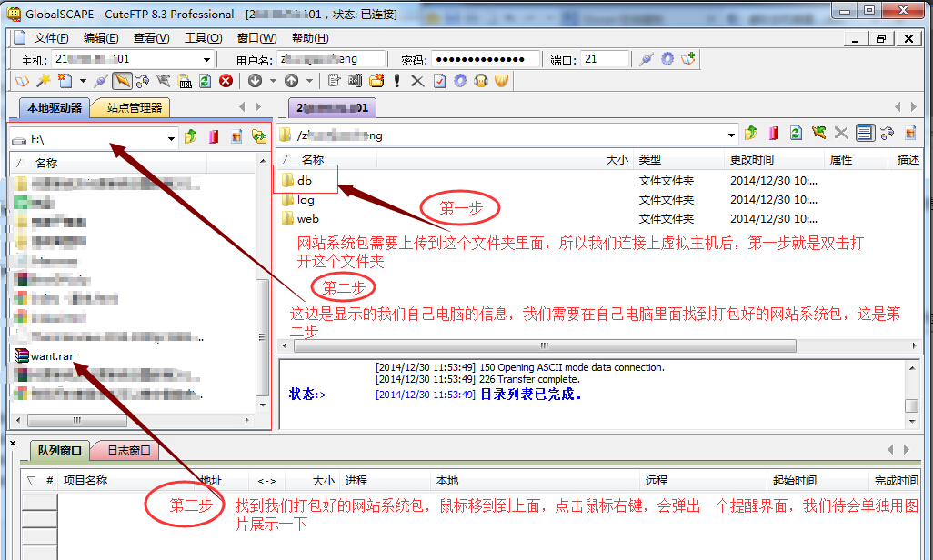Click the Download arrow icon
The height and width of the screenshot is (560, 933).
tap(256, 80)
